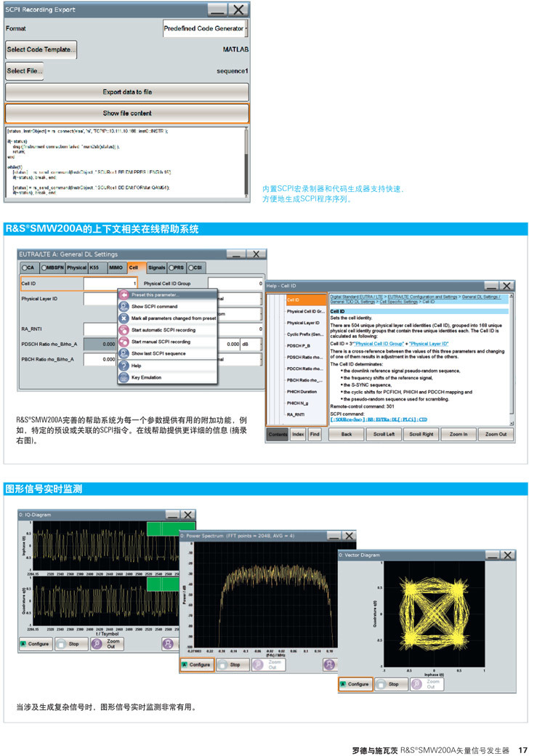545x756 pixels.
Task: Open the dB unit dropdown
Action: [251, 345]
